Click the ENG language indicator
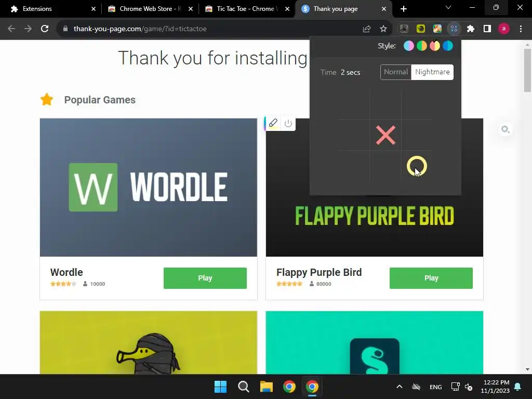Image resolution: width=532 pixels, height=399 pixels. 436,387
